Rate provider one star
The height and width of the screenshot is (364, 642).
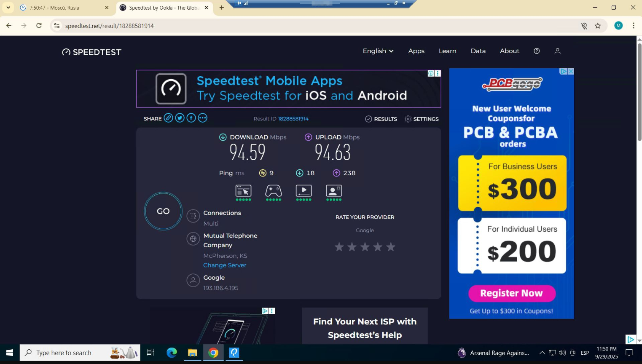339,247
